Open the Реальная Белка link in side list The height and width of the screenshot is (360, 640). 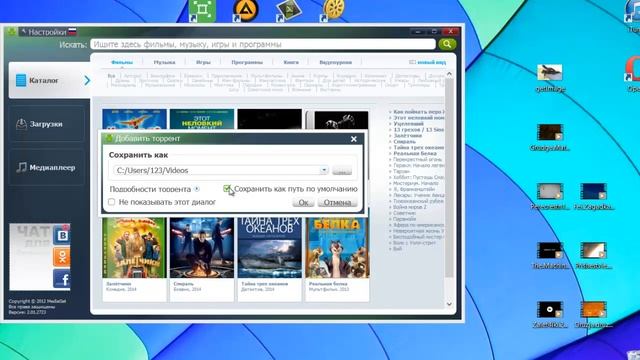coord(415,153)
